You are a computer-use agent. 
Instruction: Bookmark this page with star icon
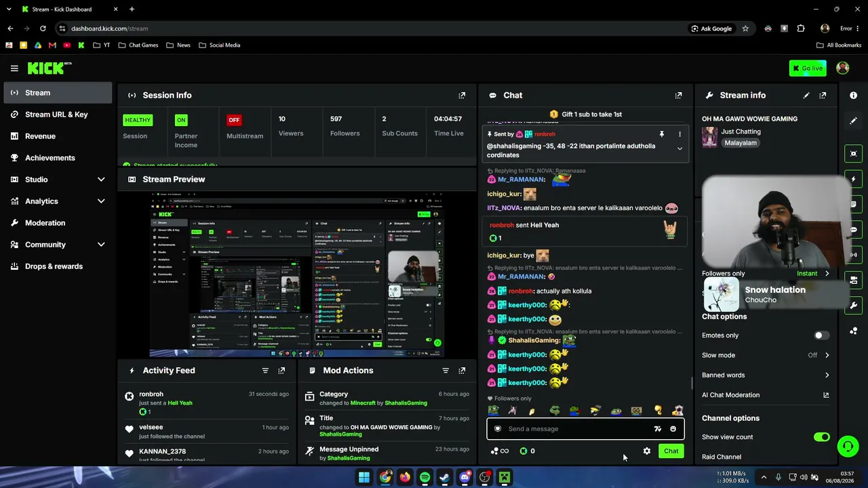click(x=745, y=28)
